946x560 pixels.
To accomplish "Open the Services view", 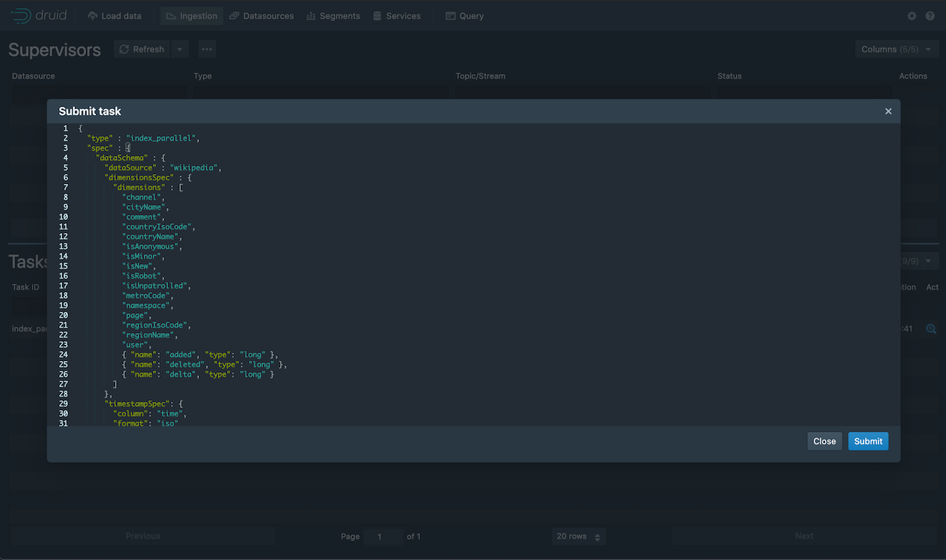I will (x=397, y=15).
